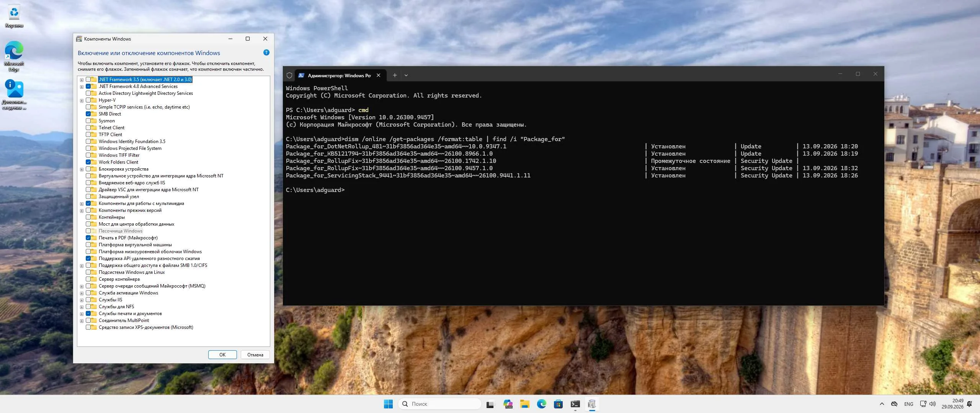Open File Explorer from the taskbar
The width and height of the screenshot is (980, 413).
point(524,404)
